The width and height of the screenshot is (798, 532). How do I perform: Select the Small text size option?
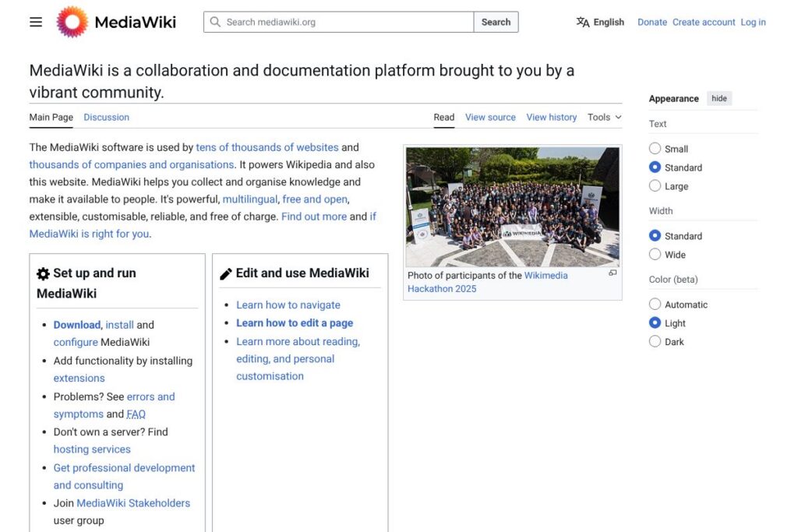[x=655, y=149]
